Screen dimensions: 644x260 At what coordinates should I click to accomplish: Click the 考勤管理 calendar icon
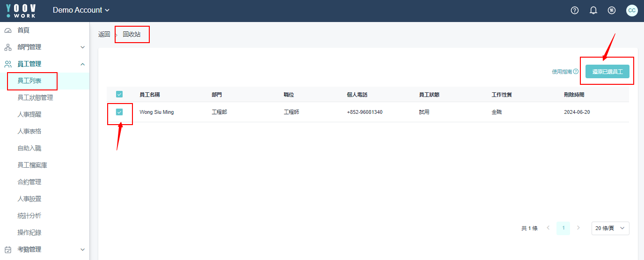(8, 250)
